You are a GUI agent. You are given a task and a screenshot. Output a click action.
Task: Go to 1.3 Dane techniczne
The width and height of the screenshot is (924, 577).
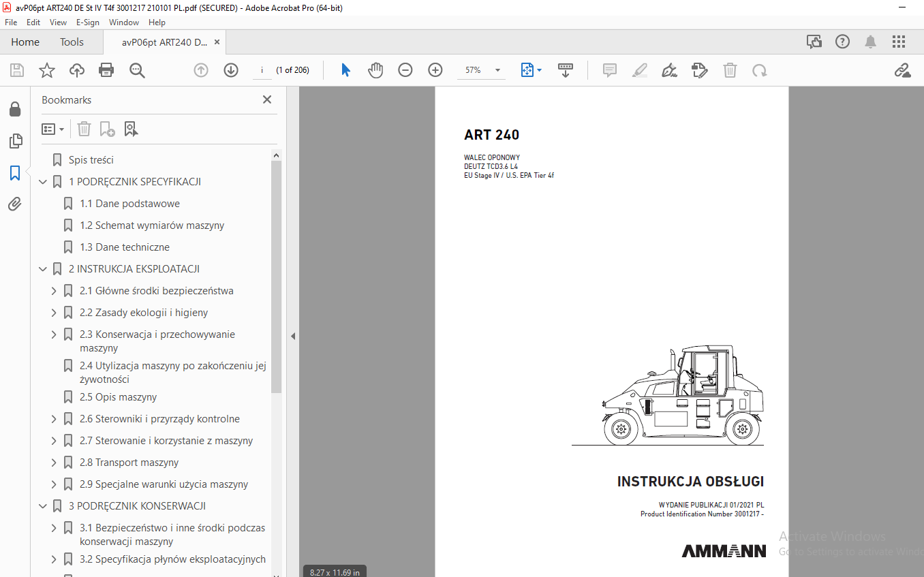click(x=125, y=247)
